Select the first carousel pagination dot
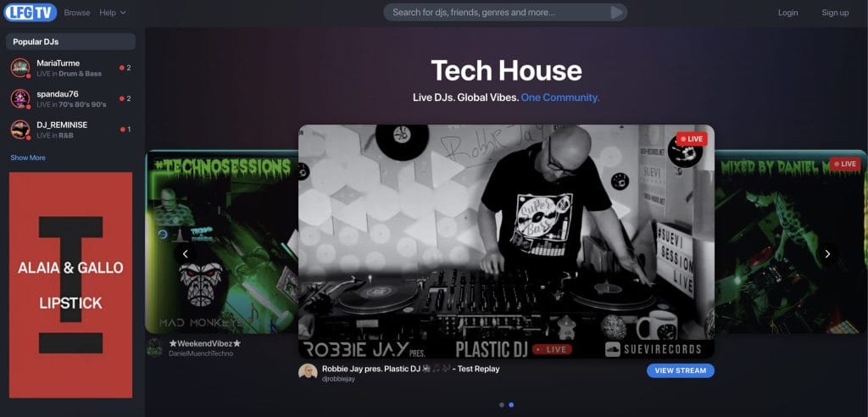 pos(501,405)
